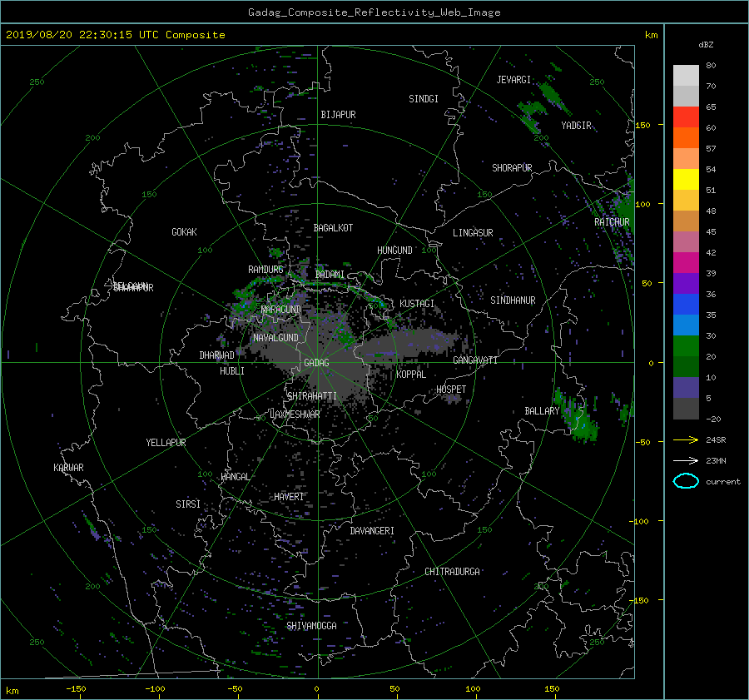The width and height of the screenshot is (749, 700).
Task: Click the HAVERI city label
Action: pos(289,497)
